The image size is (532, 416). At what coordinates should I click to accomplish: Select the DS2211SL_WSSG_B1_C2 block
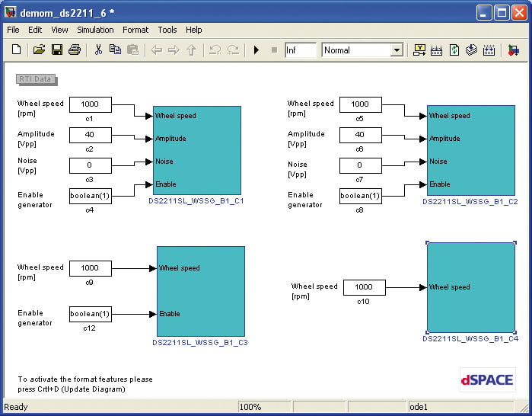(x=471, y=150)
